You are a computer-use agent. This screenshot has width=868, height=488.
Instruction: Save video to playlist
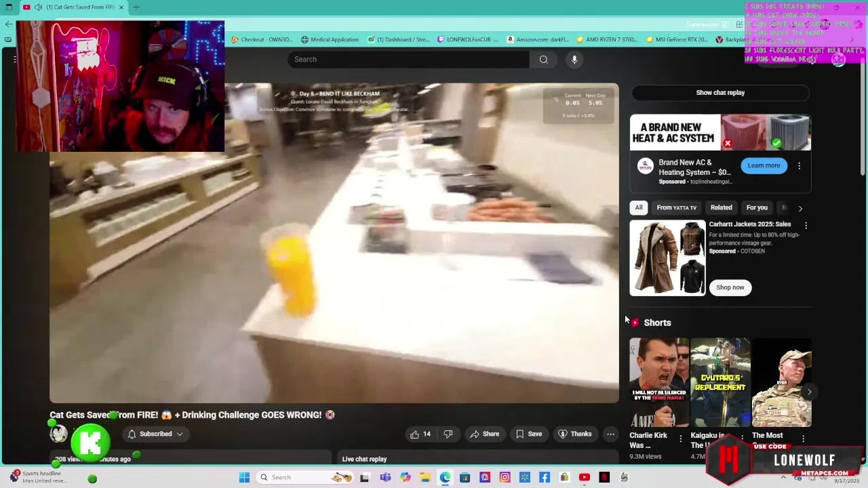(528, 434)
